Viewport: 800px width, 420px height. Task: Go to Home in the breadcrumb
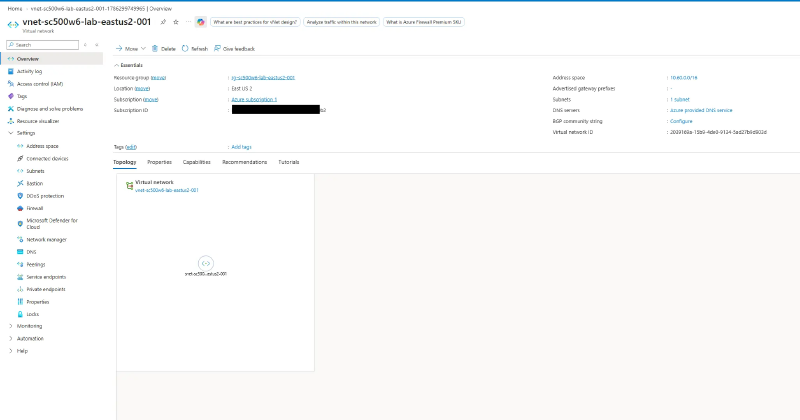[15, 9]
